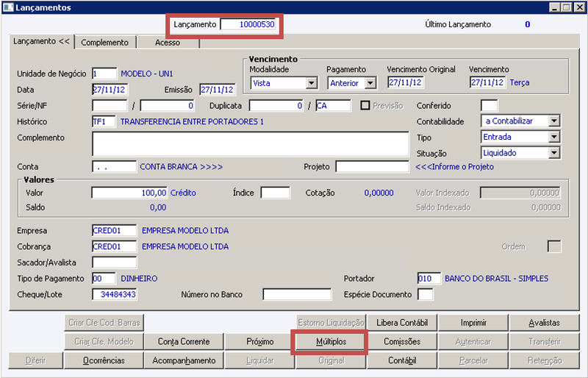
Task: Click the 'Terça' weekday text
Action: 520,82
